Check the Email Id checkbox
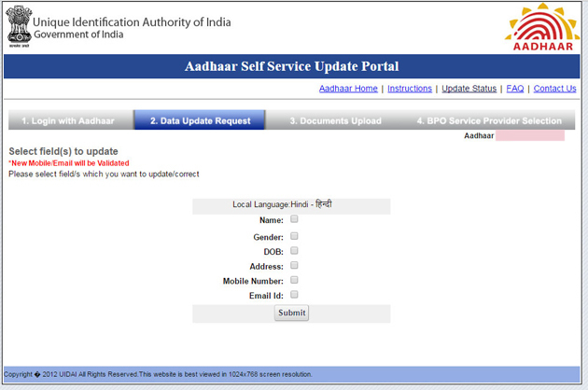The image size is (588, 390). [294, 295]
